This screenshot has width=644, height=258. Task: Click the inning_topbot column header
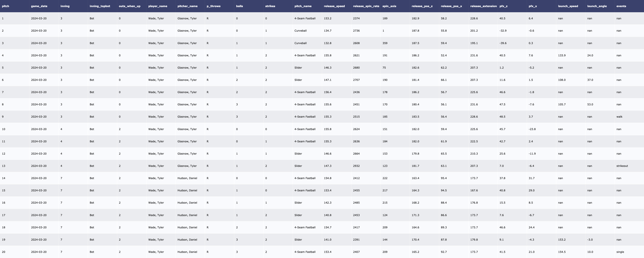point(100,6)
